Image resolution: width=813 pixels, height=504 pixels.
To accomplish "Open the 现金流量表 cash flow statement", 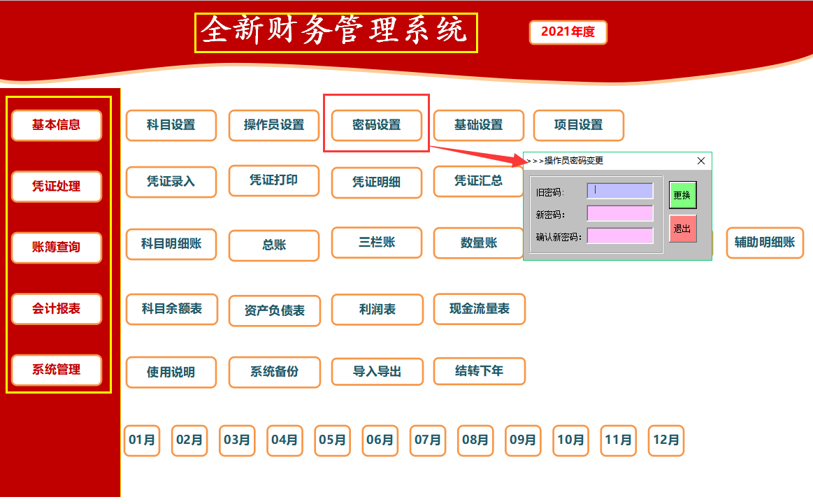I will coord(479,309).
